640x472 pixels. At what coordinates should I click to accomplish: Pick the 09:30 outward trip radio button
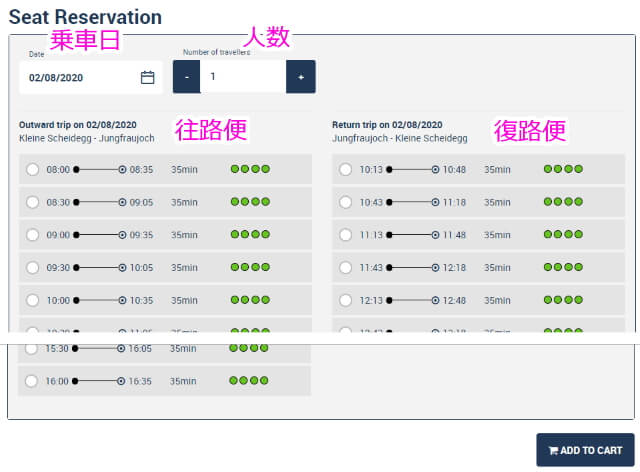(x=32, y=268)
